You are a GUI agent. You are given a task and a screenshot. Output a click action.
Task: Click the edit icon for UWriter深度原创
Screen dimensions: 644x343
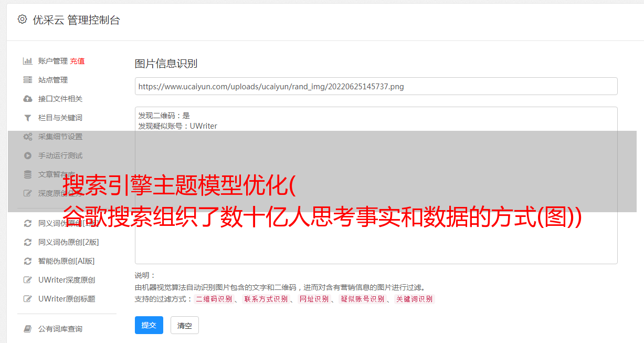coord(28,280)
